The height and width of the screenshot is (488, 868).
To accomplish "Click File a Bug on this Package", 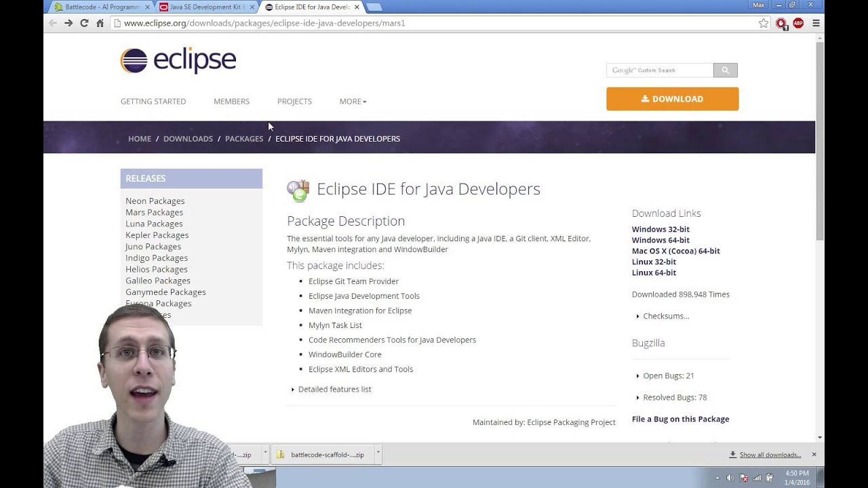I will (680, 419).
